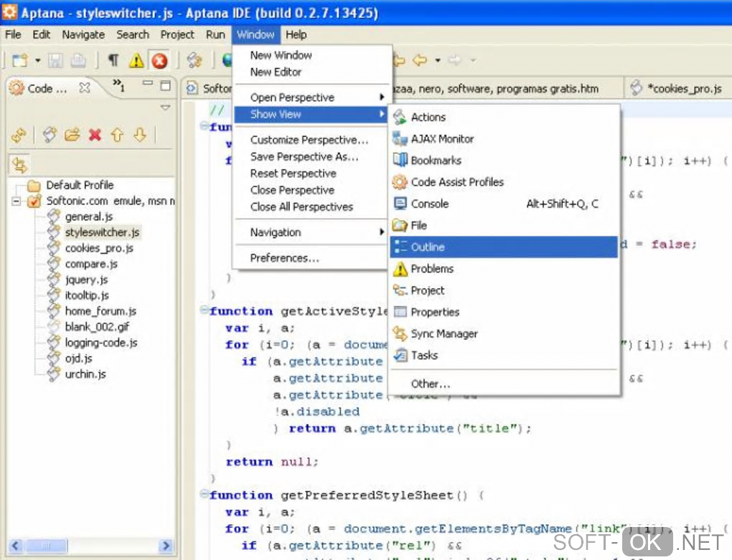
Task: Open Preferences from the Window menu
Action: (312, 258)
